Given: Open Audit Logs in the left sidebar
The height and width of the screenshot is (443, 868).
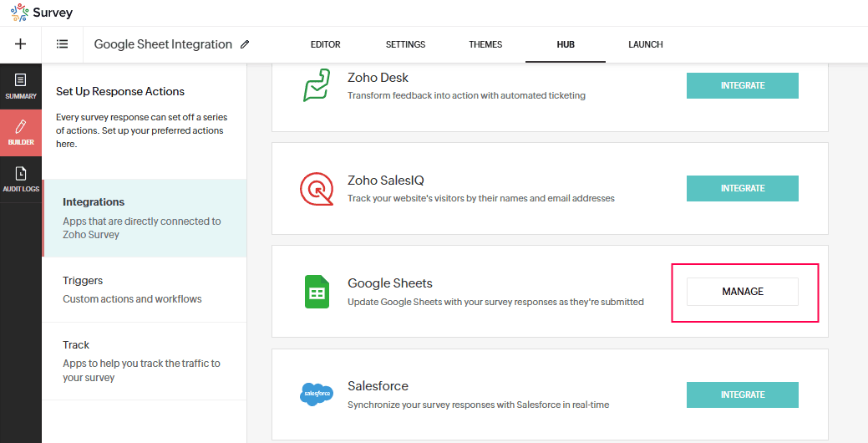Looking at the screenshot, I should (21, 180).
